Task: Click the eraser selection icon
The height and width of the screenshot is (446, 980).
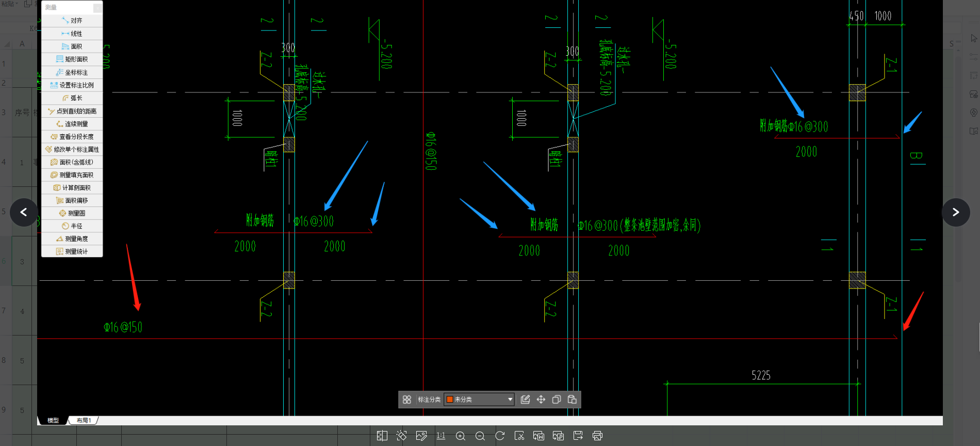Action: 401,436
